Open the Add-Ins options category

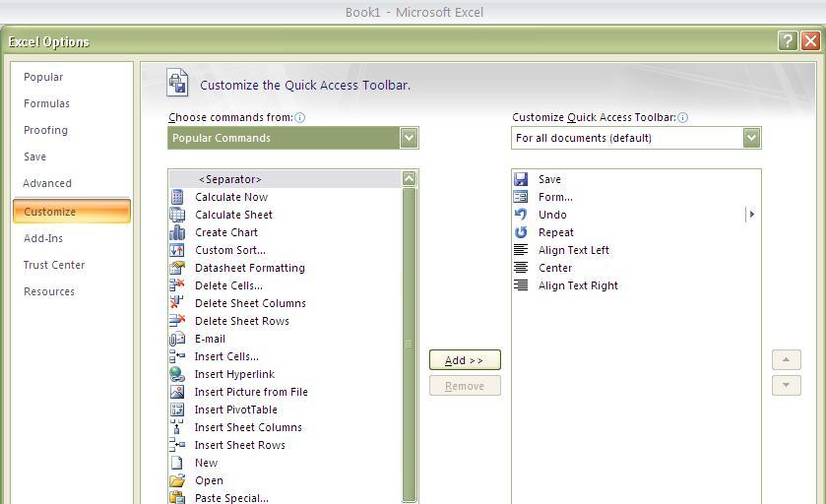(x=43, y=238)
